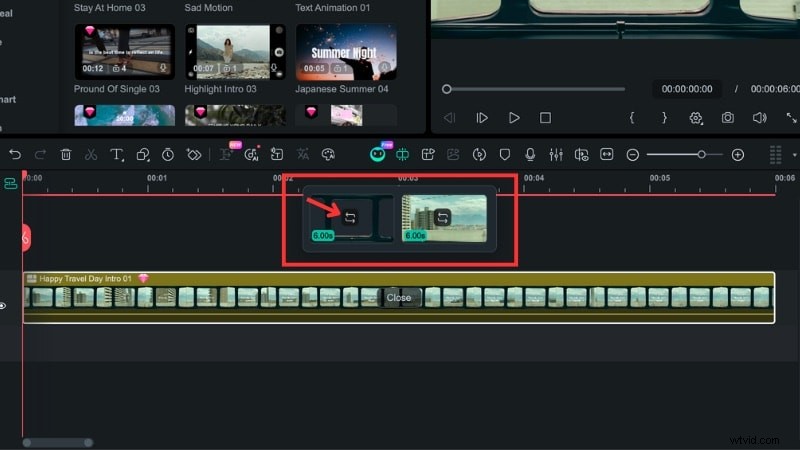Zoom in the timeline with plus icon
The image size is (800, 450).
point(738,155)
